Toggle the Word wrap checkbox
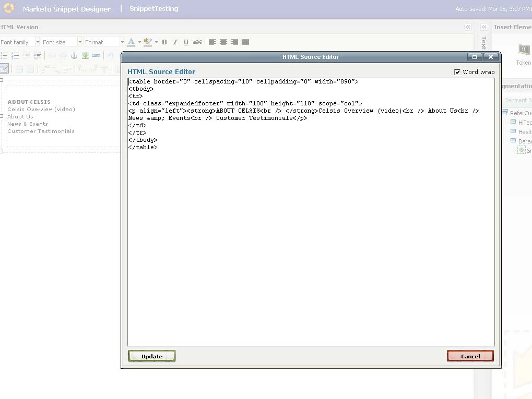 coord(457,72)
